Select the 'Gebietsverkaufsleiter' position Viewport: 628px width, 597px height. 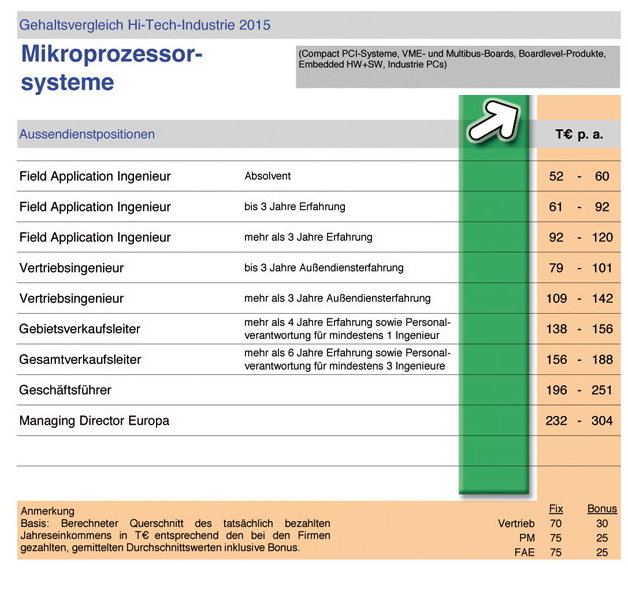80,329
